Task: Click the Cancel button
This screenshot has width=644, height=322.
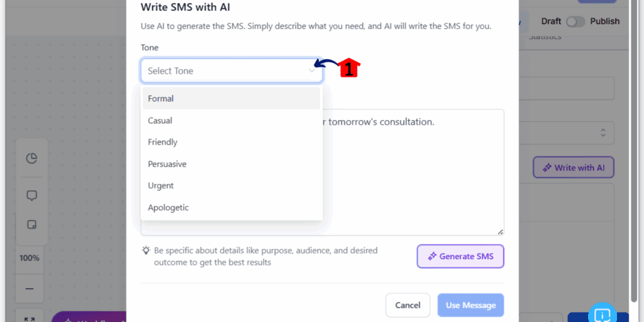Action: click(x=408, y=305)
